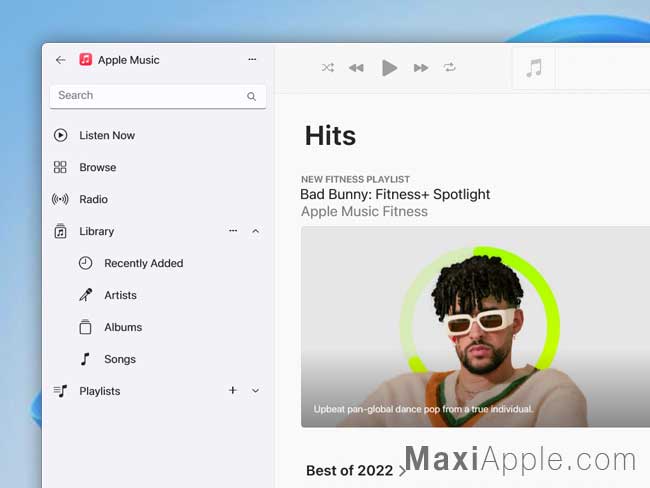
Task: Expand the Playlists section chevron
Action: [256, 391]
